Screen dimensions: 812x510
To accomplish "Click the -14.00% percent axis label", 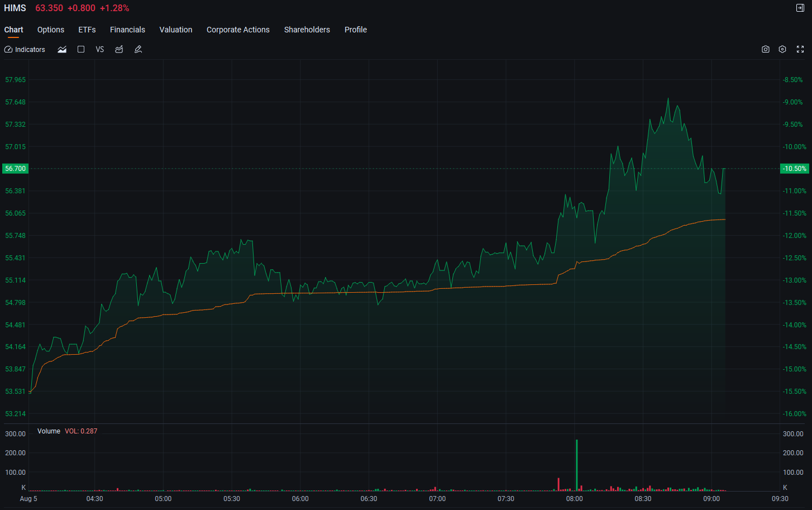I will 795,325.
